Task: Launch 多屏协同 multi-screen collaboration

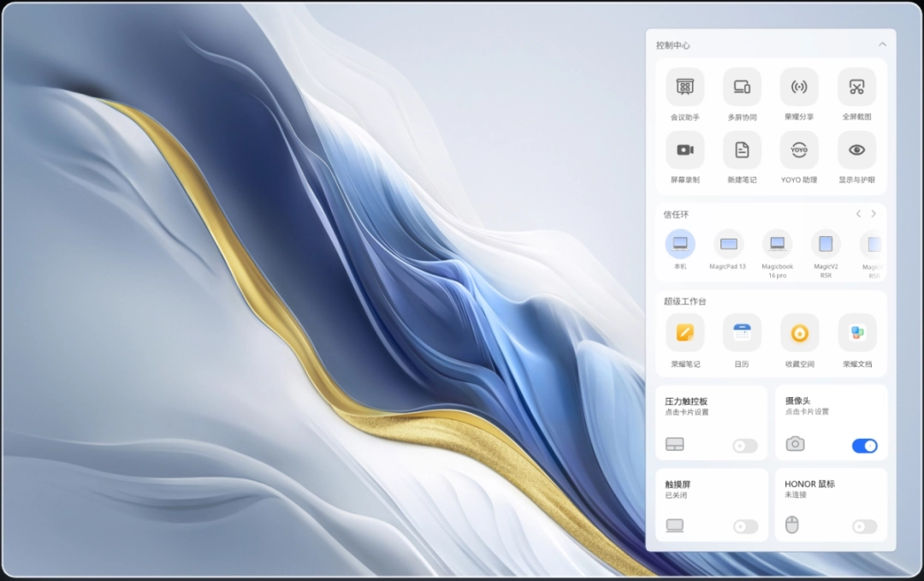Action: click(742, 87)
